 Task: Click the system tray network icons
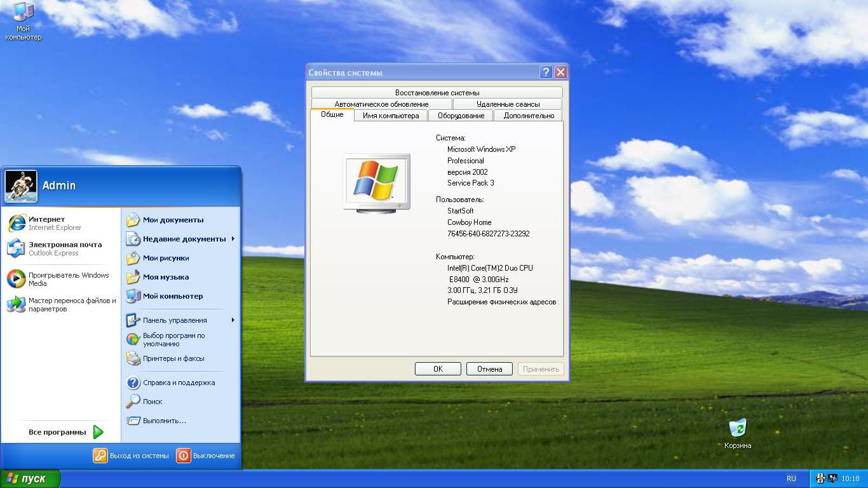pos(826,478)
